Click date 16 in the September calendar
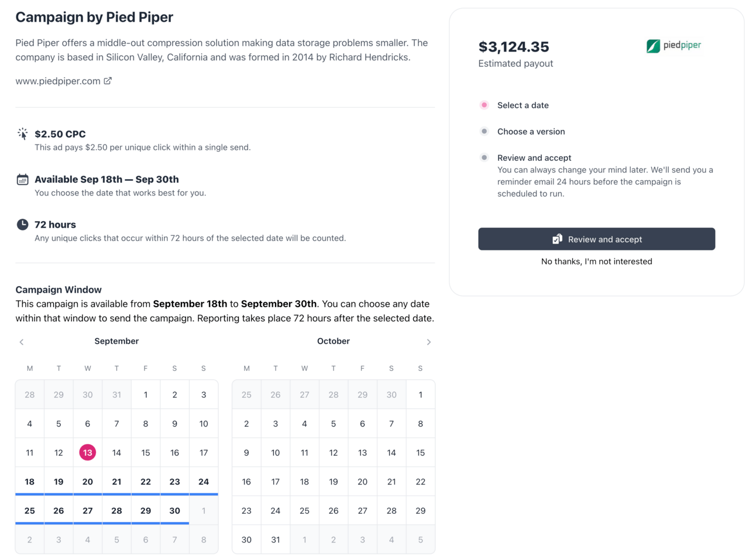The image size is (756, 560). [174, 452]
